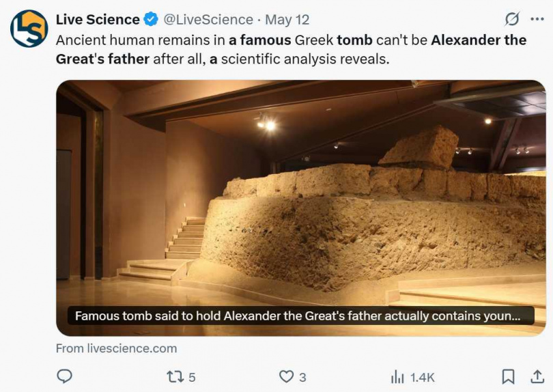Screen dimensions: 553x392
Task: Click the like count of 3
Action: 302,377
